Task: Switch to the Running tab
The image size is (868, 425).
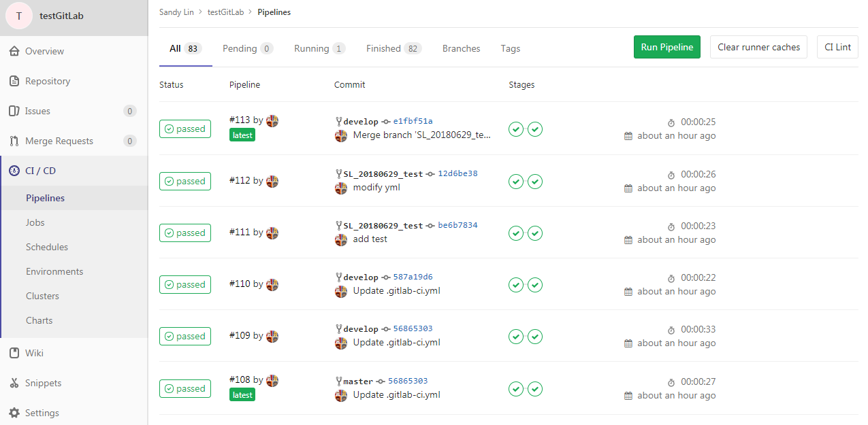Action: [314, 48]
